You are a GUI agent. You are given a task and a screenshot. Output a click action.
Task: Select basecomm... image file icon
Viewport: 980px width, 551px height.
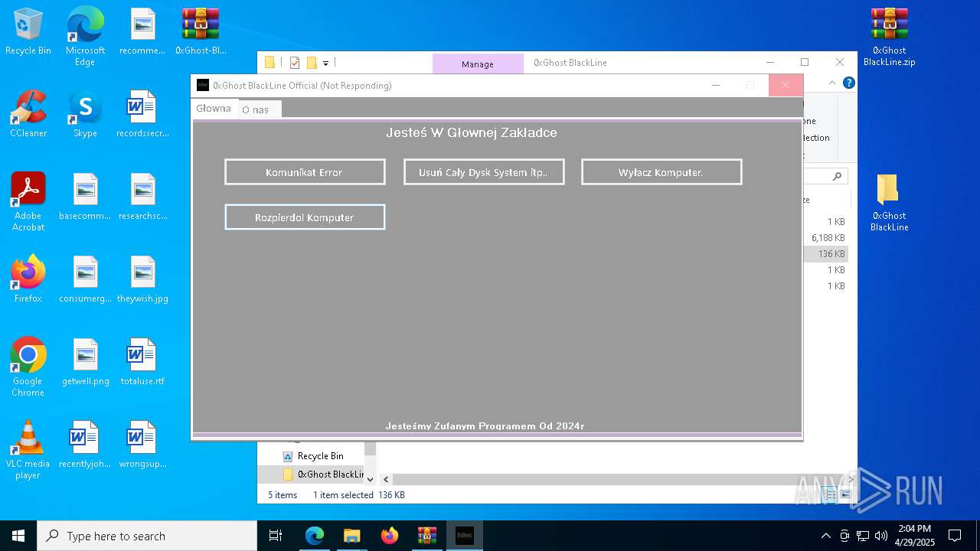pos(85,197)
